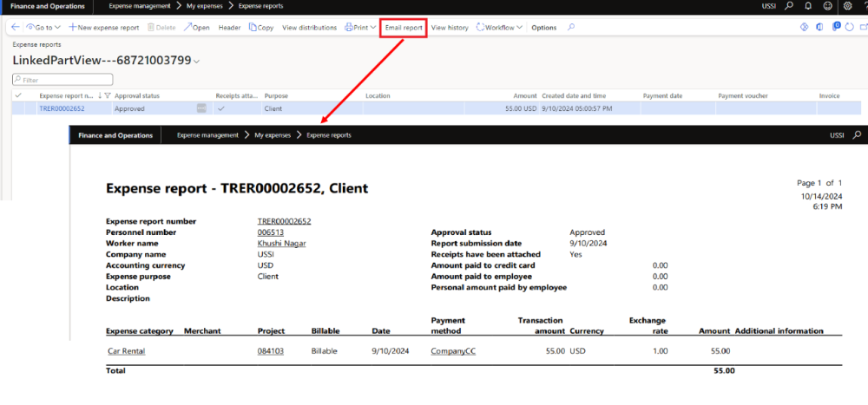Click the Payment date column header
The width and height of the screenshot is (868, 405).
pyautogui.click(x=662, y=95)
